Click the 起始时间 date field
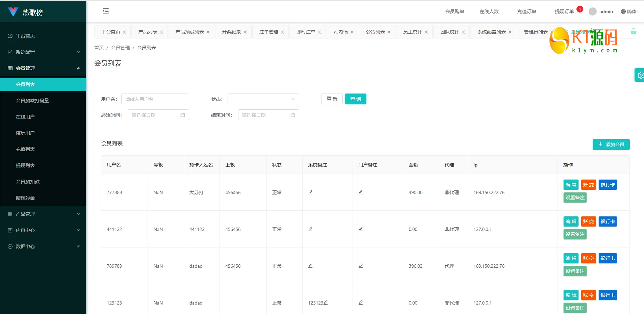This screenshot has width=644, height=314. point(158,115)
